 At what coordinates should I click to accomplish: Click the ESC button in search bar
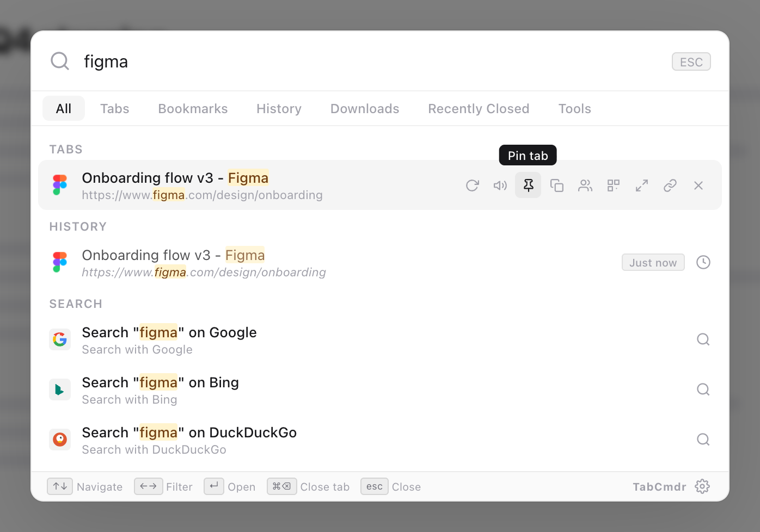[x=691, y=62]
